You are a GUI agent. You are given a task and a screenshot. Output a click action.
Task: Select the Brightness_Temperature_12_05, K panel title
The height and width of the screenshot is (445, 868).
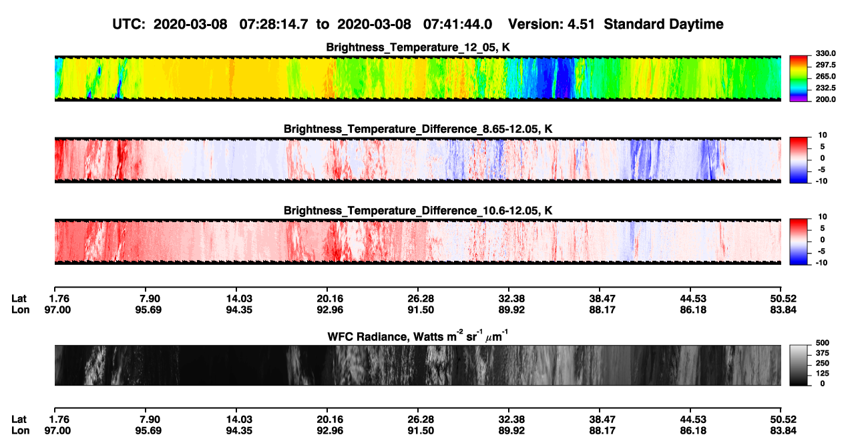[418, 47]
